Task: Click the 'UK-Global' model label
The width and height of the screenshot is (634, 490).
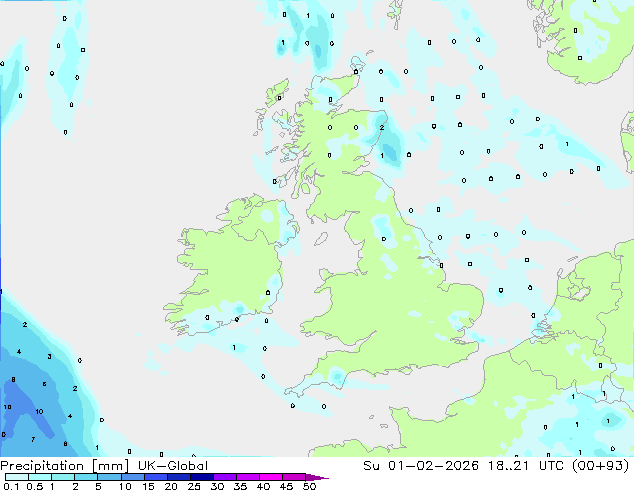Action: [x=173, y=466]
